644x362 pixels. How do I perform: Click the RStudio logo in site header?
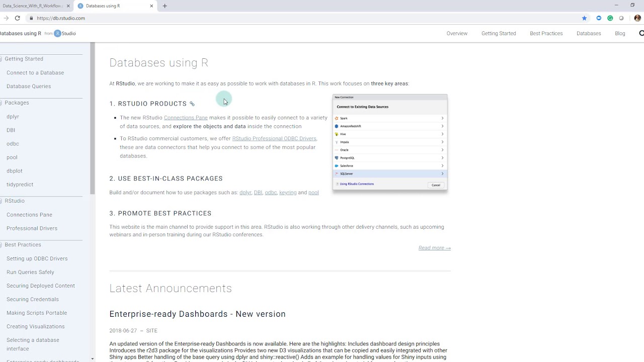tap(65, 33)
